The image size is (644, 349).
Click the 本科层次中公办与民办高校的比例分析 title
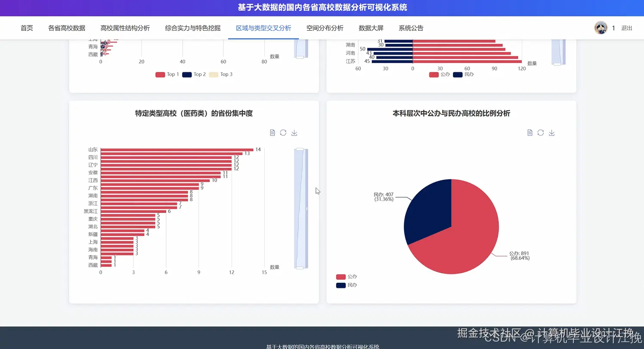tap(451, 114)
